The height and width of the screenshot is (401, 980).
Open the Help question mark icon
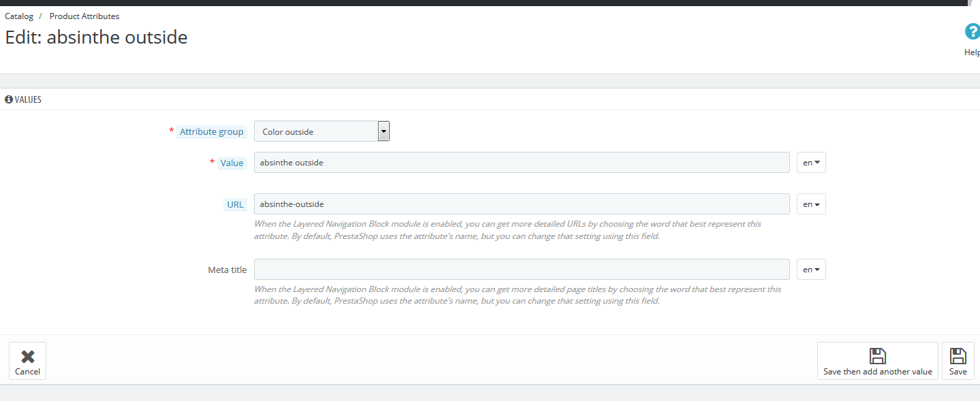(972, 32)
